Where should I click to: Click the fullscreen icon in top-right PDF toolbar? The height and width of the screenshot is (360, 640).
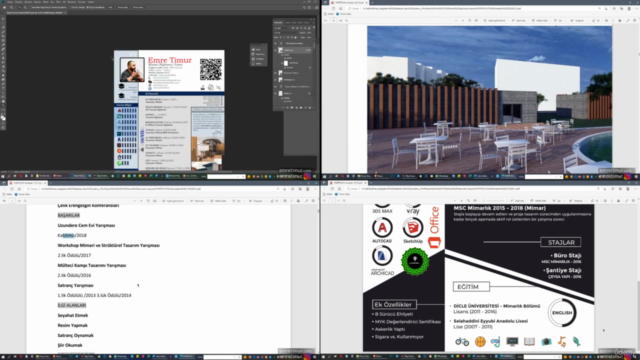pos(628,20)
